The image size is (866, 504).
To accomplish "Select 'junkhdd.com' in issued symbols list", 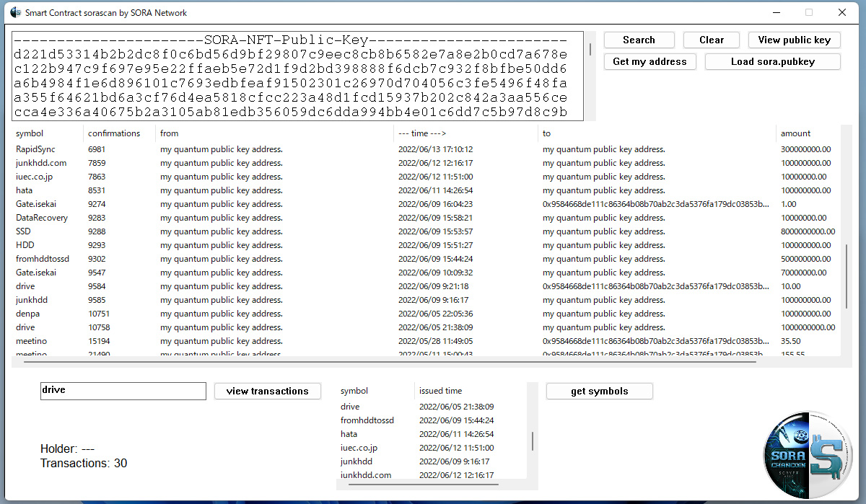I will tap(432, 474).
